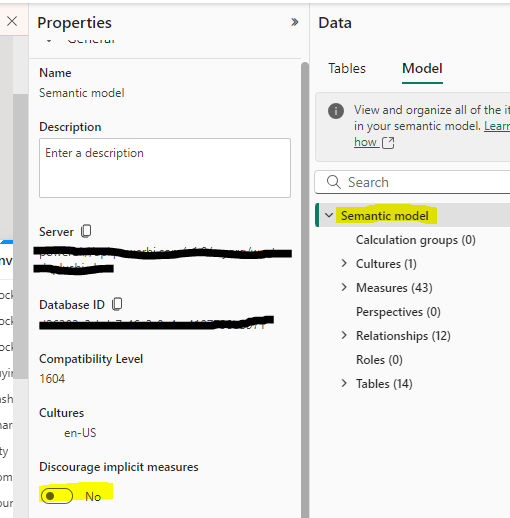The height and width of the screenshot is (518, 510).
Task: Click the Compatibility Level value 1604
Action: 52,379
